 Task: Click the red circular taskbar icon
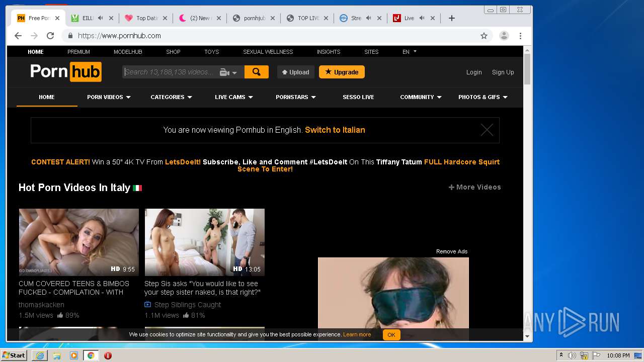108,355
